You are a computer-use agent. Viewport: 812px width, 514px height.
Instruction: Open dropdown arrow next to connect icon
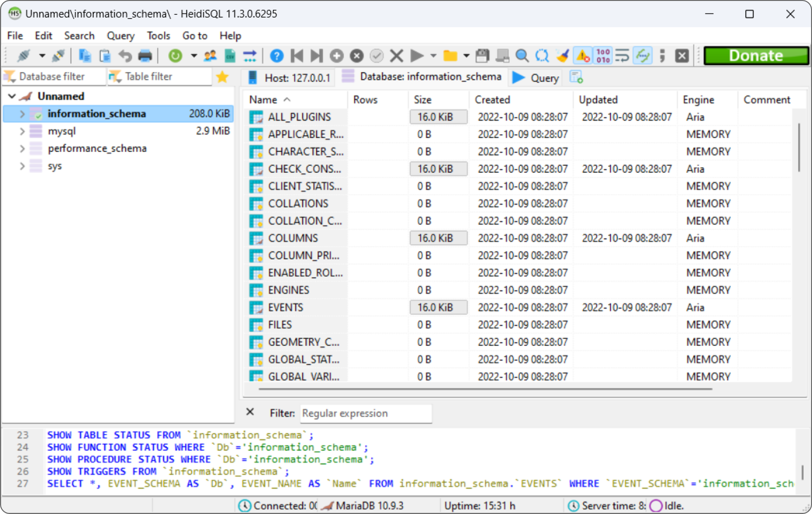pyautogui.click(x=42, y=56)
